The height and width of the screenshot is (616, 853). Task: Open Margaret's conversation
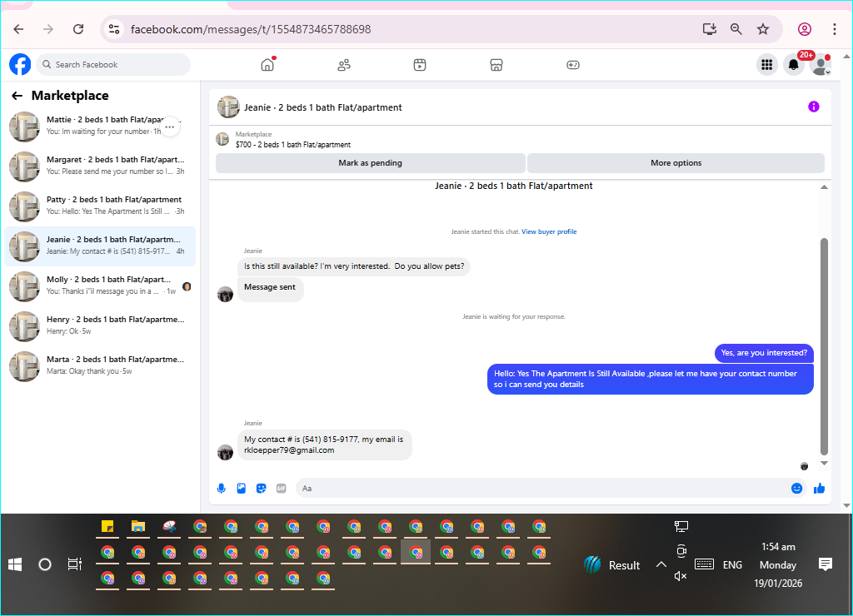100,166
